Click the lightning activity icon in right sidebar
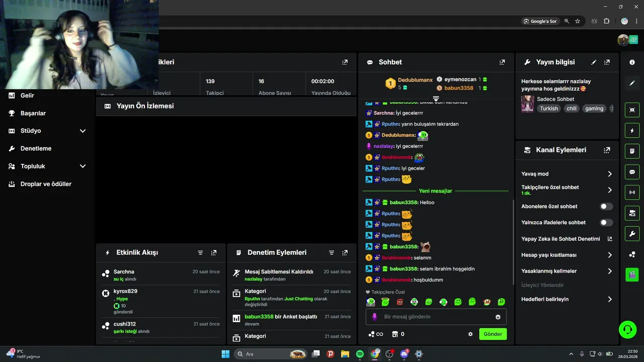Image resolution: width=644 pixels, height=362 pixels. pyautogui.click(x=632, y=130)
